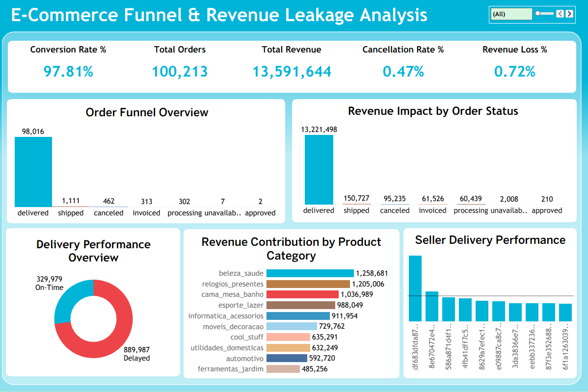Select the bar above seller 8629a7efec1
The width and height of the screenshot is (588, 392).
(482, 311)
